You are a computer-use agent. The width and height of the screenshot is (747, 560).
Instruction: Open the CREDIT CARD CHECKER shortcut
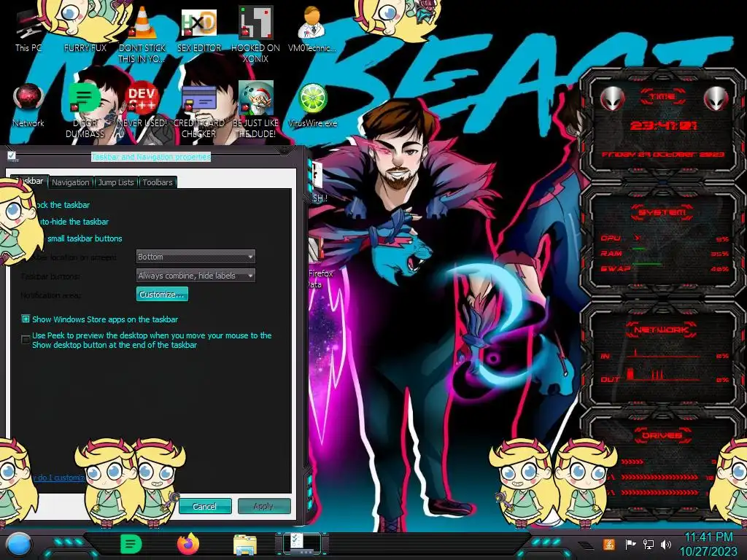coord(198,109)
